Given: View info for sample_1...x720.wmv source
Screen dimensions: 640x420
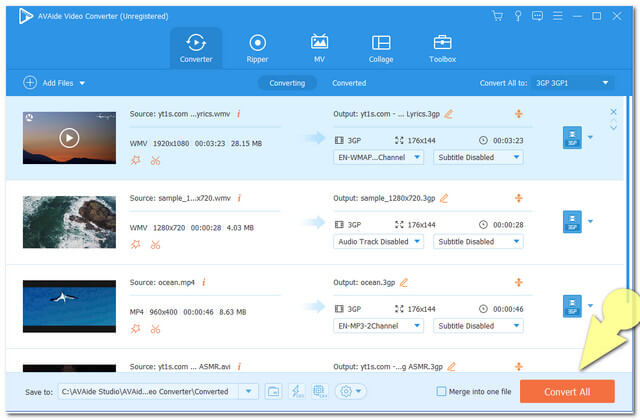Looking at the screenshot, I should [x=239, y=198].
